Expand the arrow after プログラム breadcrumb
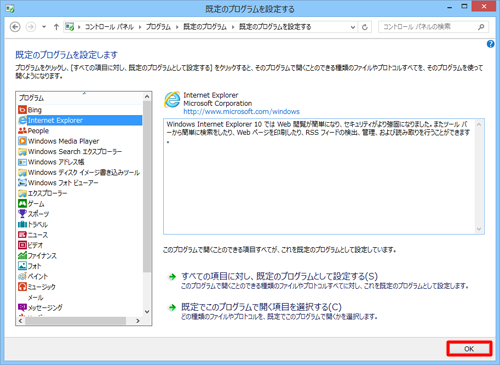The width and height of the screenshot is (500, 365). 177,27
